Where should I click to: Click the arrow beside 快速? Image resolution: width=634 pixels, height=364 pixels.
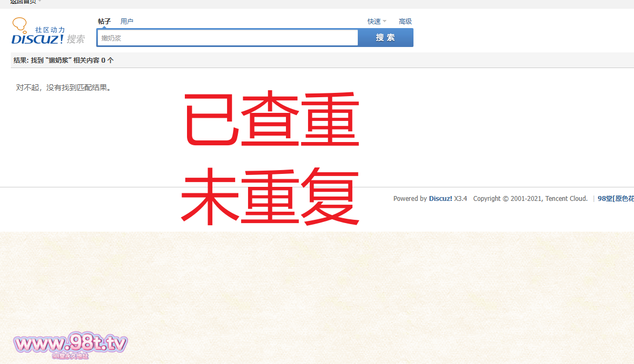tap(385, 22)
